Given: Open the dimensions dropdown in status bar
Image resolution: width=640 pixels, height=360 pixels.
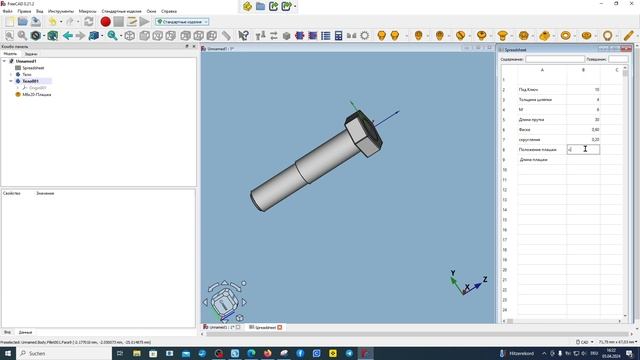Looking at the screenshot, I should pyautogui.click(x=618, y=342).
